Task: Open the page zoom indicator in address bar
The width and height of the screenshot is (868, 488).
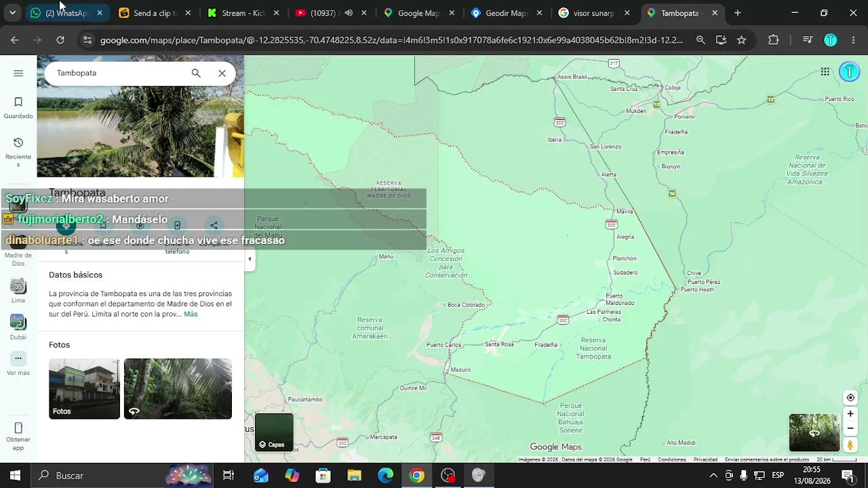Action: (x=701, y=40)
